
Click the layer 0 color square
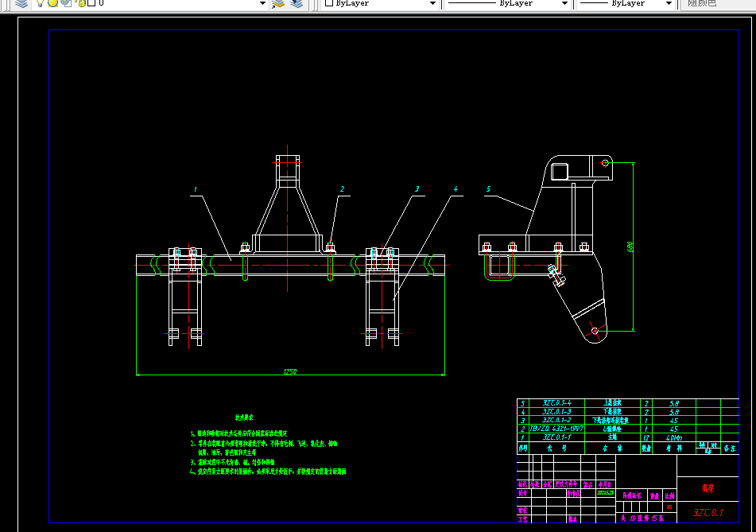click(x=91, y=3)
